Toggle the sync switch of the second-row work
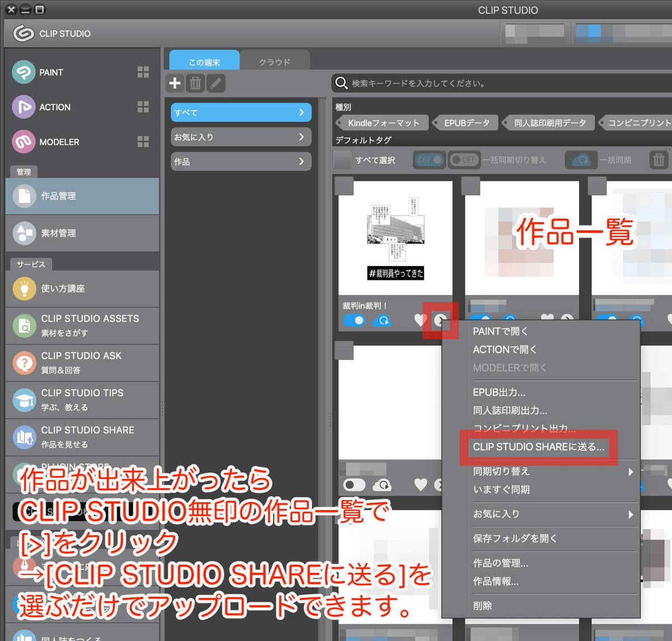 click(x=354, y=485)
